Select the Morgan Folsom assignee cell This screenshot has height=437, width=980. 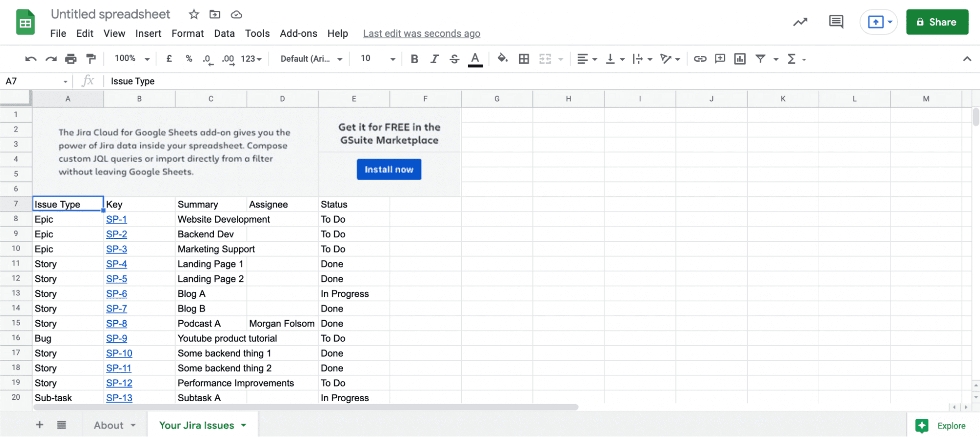pos(282,324)
